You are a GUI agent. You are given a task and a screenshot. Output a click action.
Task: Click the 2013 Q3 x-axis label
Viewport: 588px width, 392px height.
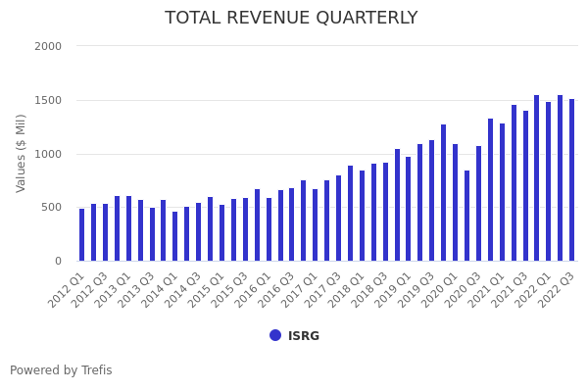136,290
